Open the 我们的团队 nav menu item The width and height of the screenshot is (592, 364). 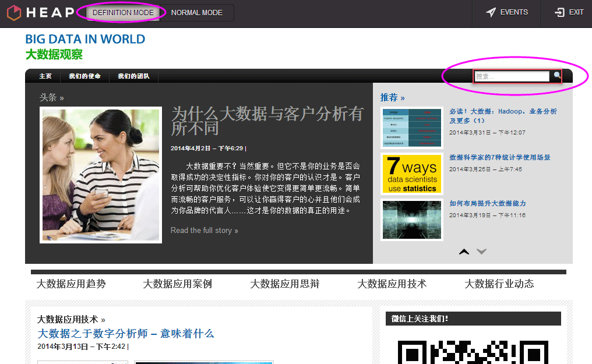pyautogui.click(x=133, y=76)
